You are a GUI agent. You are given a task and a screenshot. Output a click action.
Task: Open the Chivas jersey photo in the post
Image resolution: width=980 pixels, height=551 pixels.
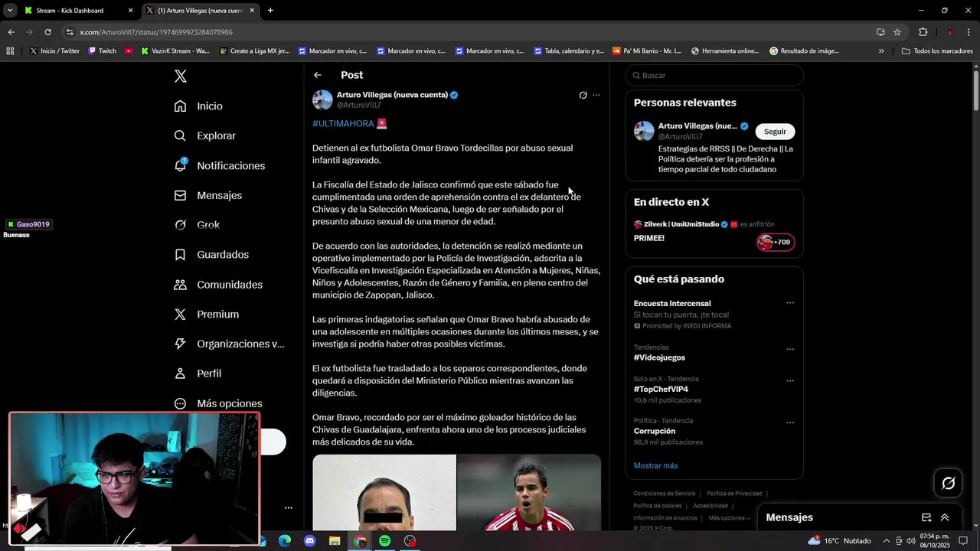point(529,493)
